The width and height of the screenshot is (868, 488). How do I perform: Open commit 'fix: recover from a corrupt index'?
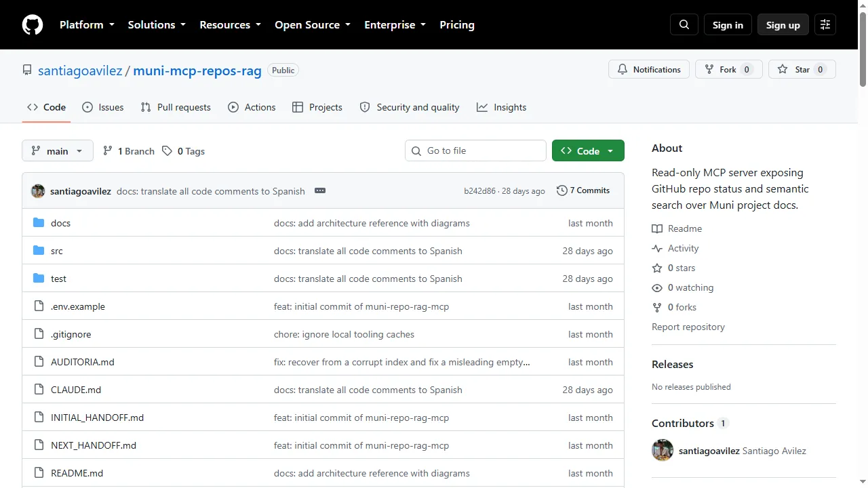pyautogui.click(x=402, y=362)
